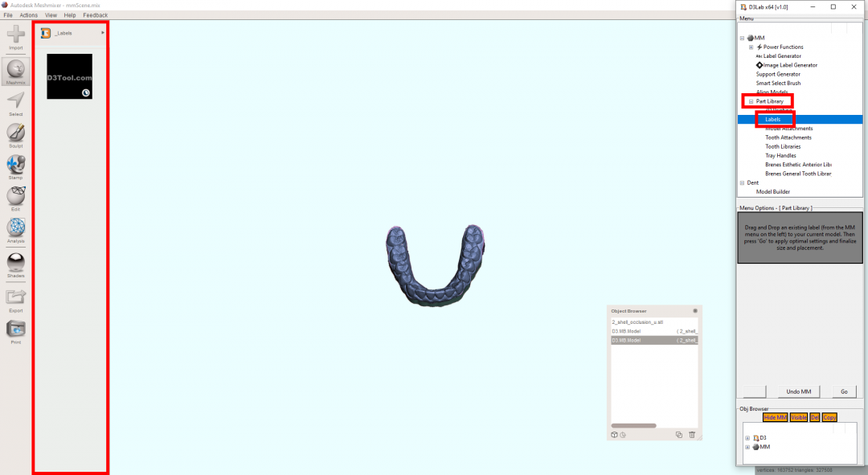Toggle Hide MM in the Obj Browser
This screenshot has height=475, width=868.
(774, 417)
